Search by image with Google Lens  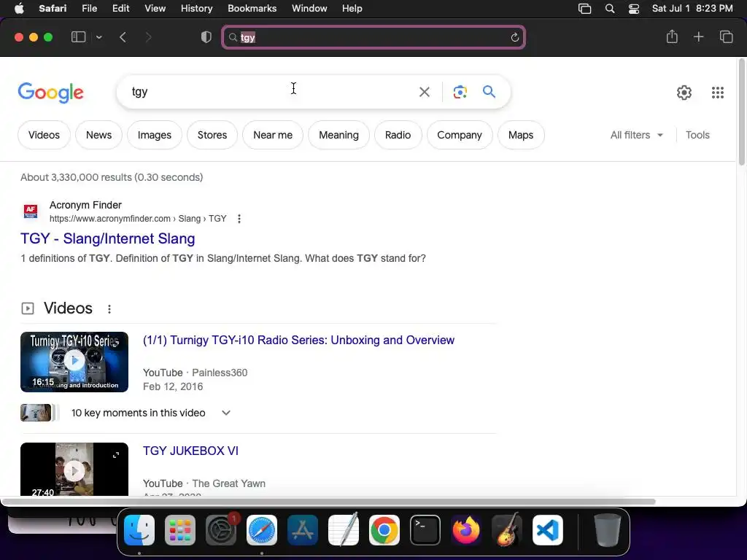[460, 92]
